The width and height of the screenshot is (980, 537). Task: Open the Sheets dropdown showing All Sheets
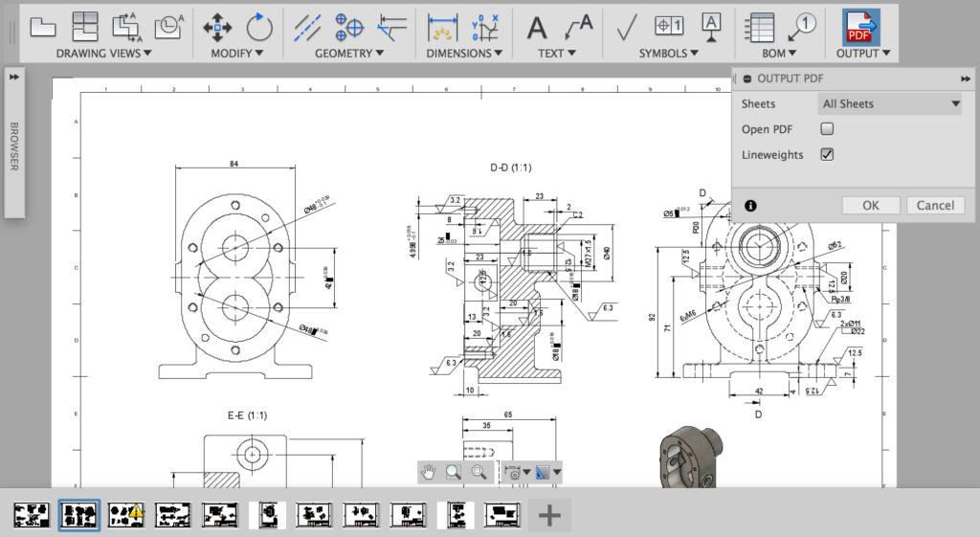click(x=890, y=104)
